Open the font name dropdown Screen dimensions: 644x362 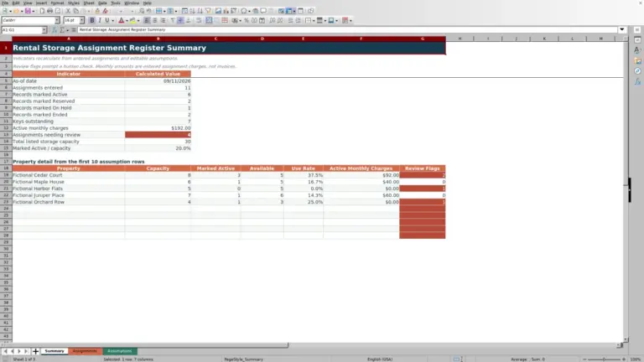coord(57,20)
